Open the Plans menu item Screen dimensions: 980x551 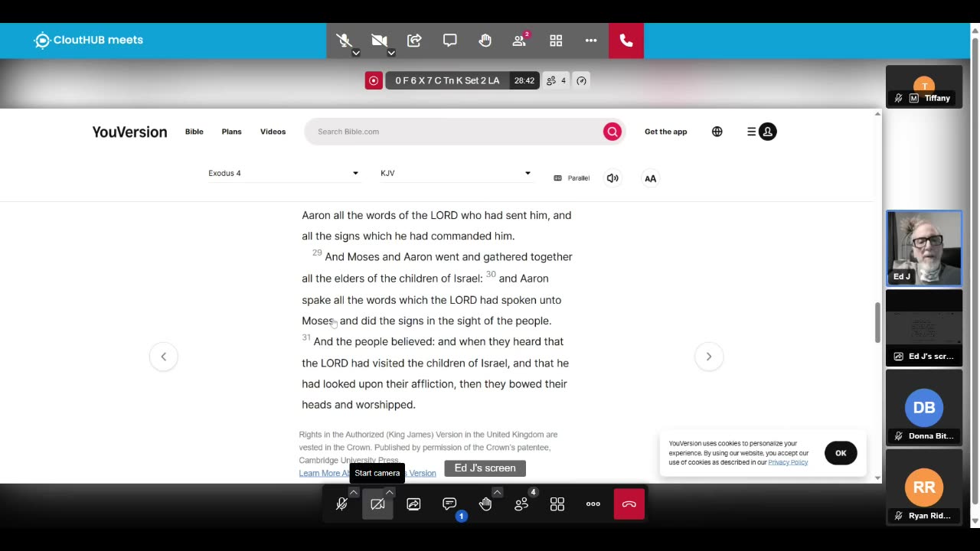coord(231,132)
